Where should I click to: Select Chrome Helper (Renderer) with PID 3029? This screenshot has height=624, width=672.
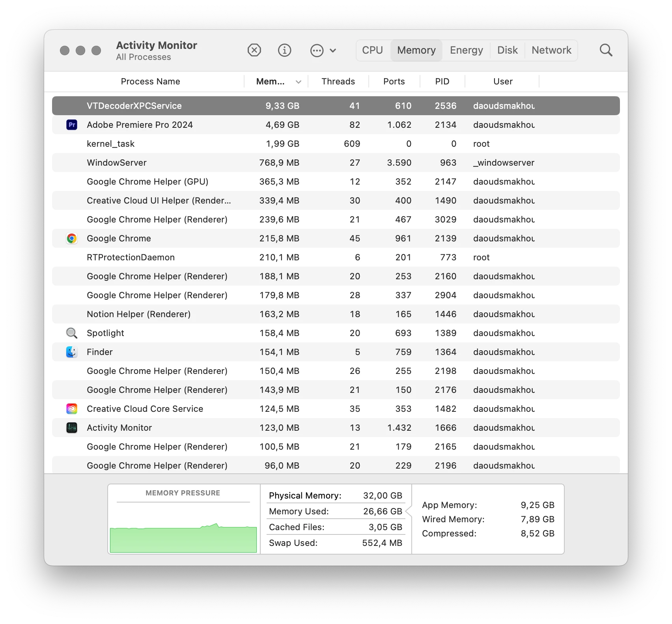(336, 219)
